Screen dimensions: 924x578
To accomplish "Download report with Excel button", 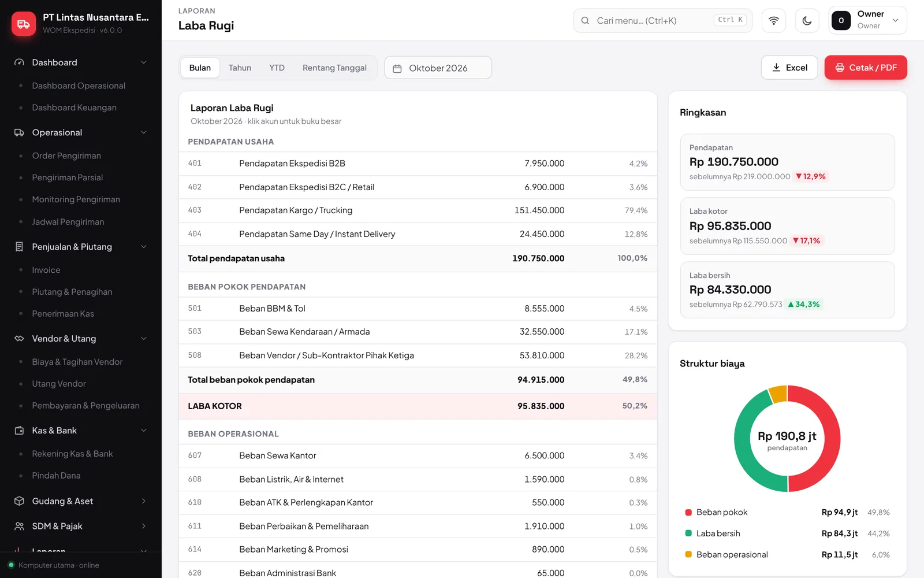I will (789, 68).
